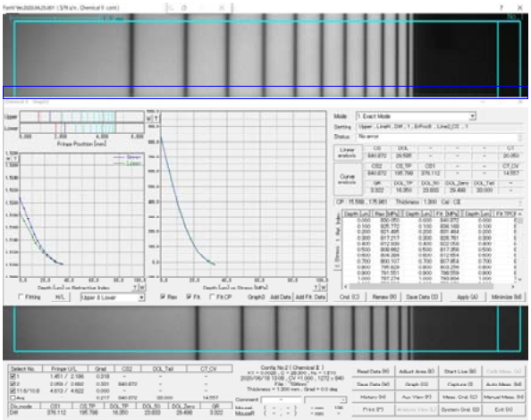Click the Adjust Area button
The height and width of the screenshot is (420, 531).
coord(417,371)
